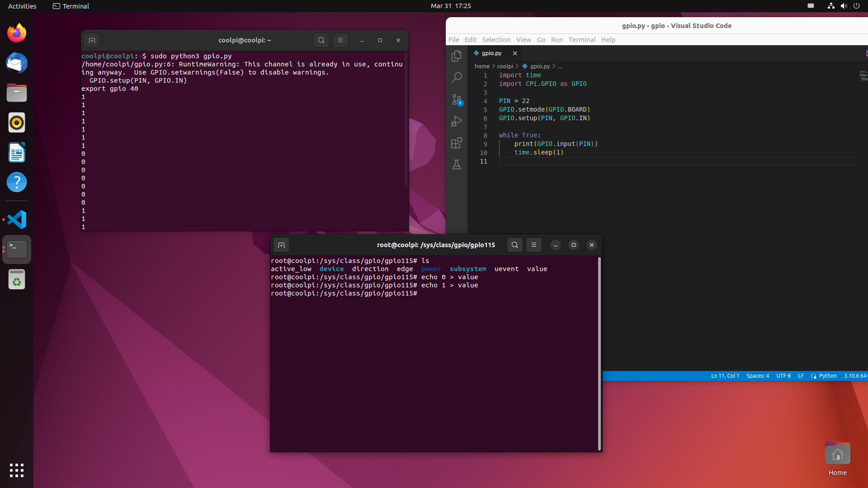The height and width of the screenshot is (488, 868).
Task: Launch Thunderbird Mail from the dock
Action: (17, 63)
